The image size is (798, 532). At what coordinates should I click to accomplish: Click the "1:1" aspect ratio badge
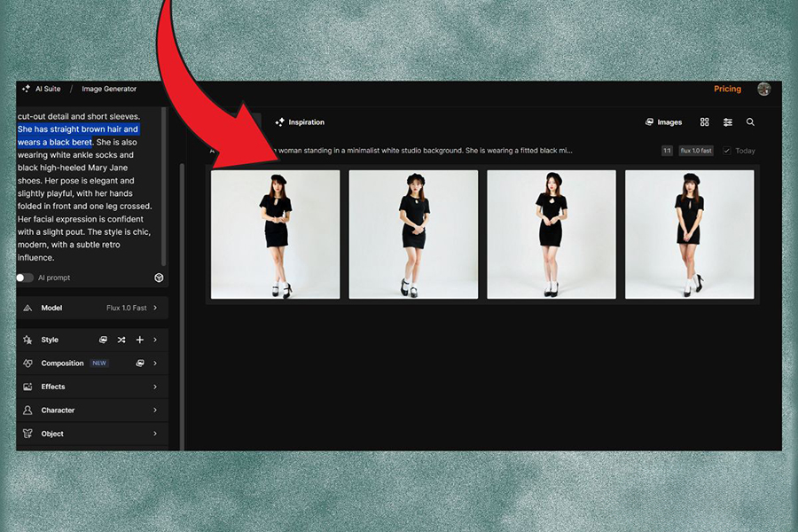coord(667,151)
